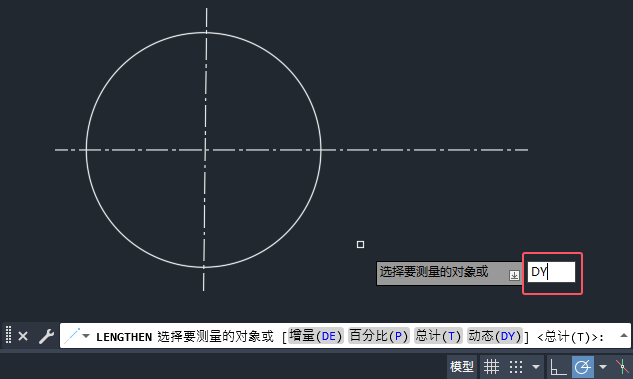This screenshot has height=379, width=633.
Task: Switch to 模型 model space button
Action: click(461, 367)
